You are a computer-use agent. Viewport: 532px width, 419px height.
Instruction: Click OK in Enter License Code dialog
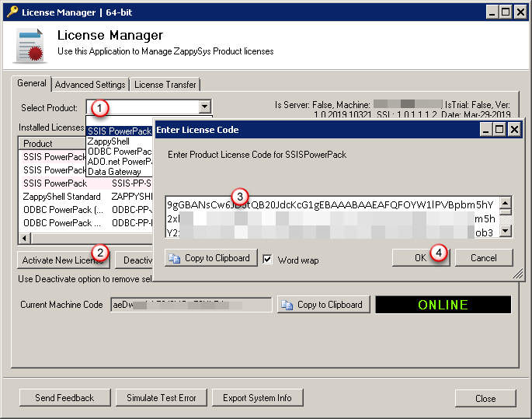click(421, 258)
